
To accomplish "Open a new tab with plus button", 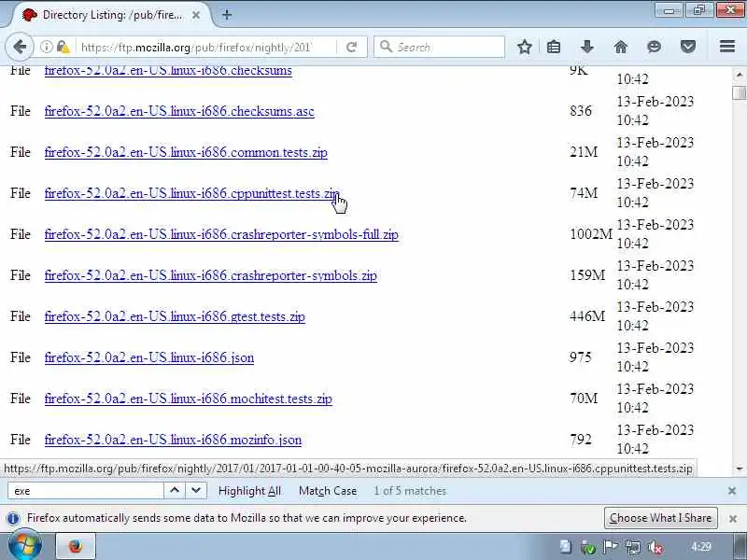I will pos(227,15).
